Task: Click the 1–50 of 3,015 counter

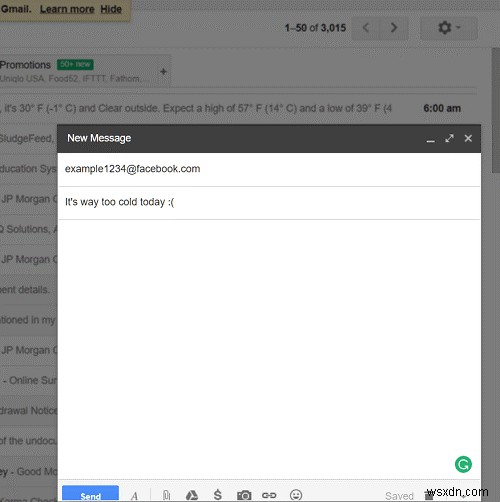Action: [315, 28]
